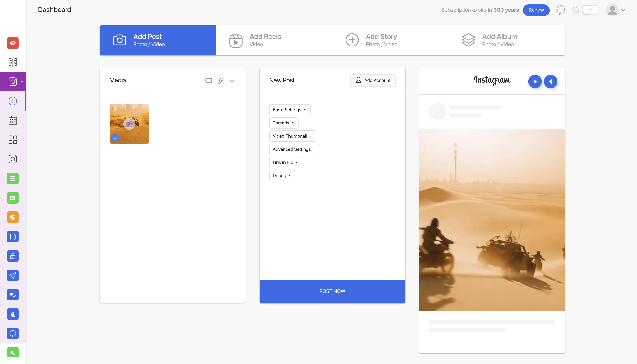The height and width of the screenshot is (364, 637).
Task: Deselect the checkmark on the media thumbnail
Action: coord(115,138)
